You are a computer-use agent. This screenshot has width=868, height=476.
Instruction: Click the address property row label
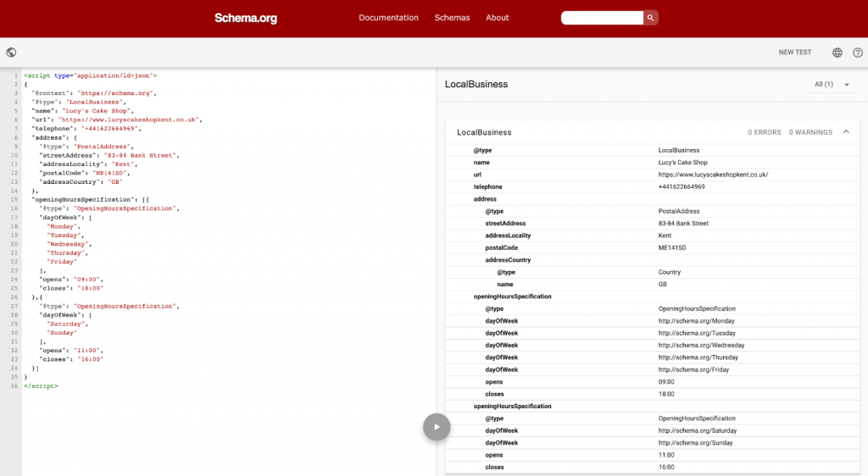[x=485, y=199]
